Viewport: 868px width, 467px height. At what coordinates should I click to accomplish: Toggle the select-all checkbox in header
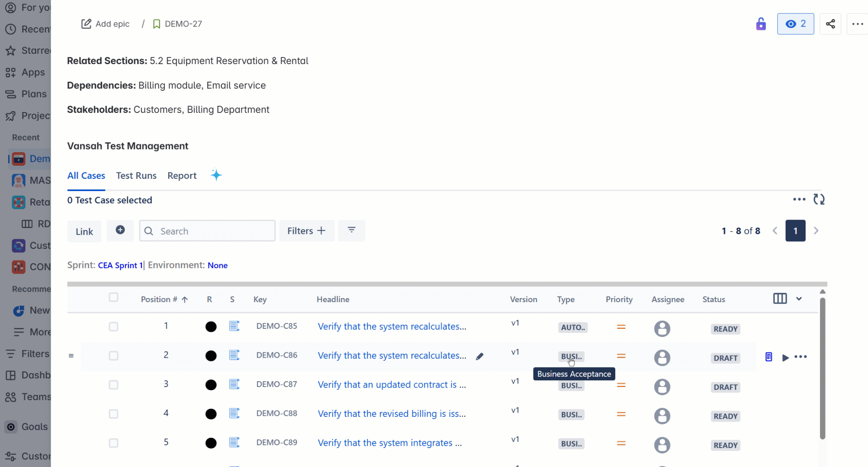pos(113,297)
